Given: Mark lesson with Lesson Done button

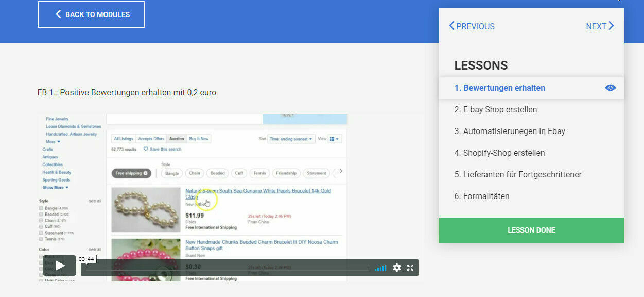Looking at the screenshot, I should [x=531, y=230].
